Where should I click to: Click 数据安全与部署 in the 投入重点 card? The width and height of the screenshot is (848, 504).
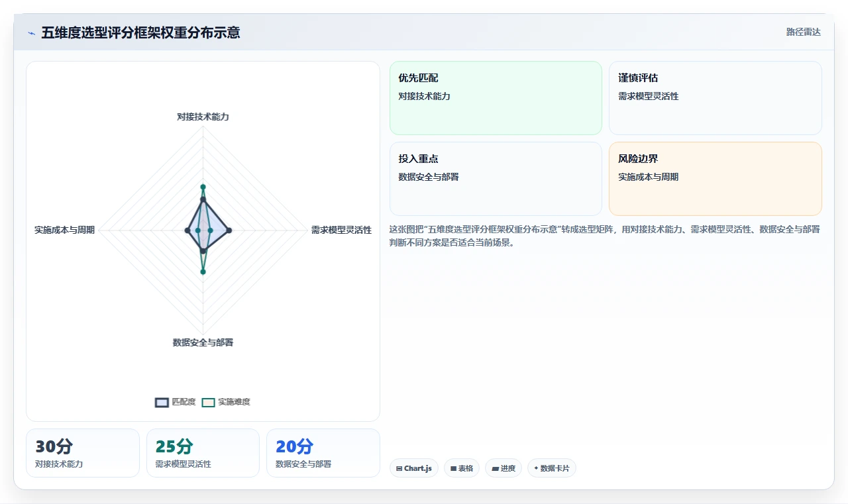[x=429, y=177]
